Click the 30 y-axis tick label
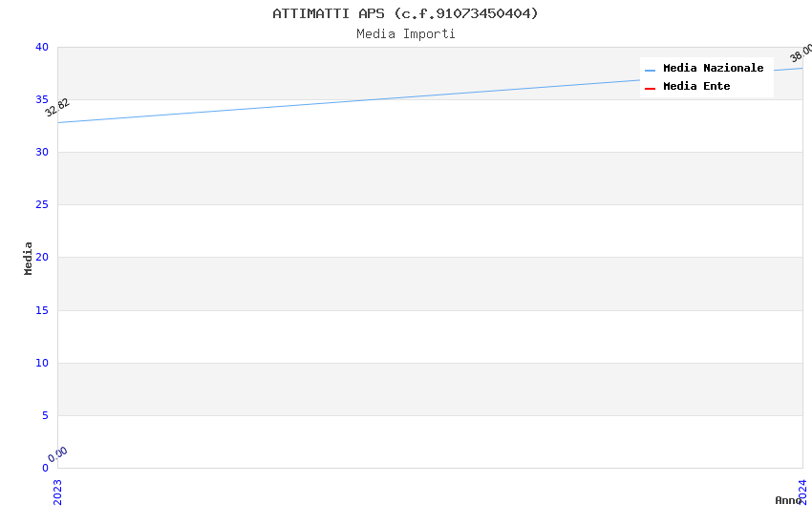The image size is (812, 525). tap(42, 153)
